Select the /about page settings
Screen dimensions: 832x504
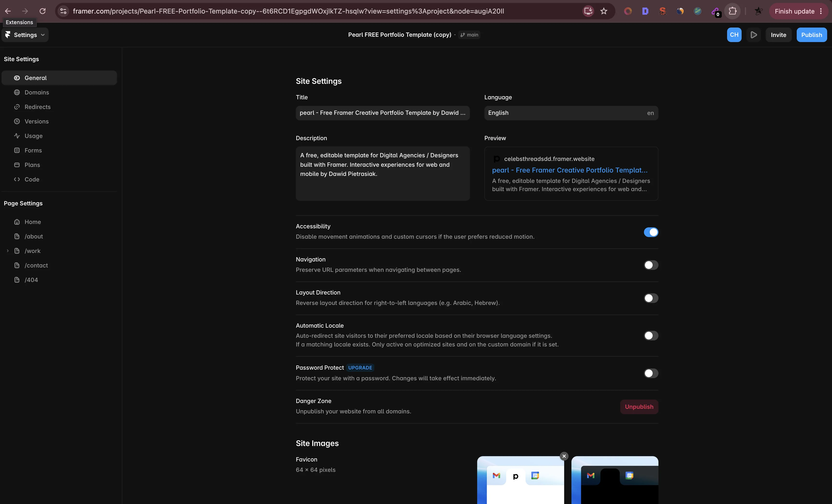59,236
